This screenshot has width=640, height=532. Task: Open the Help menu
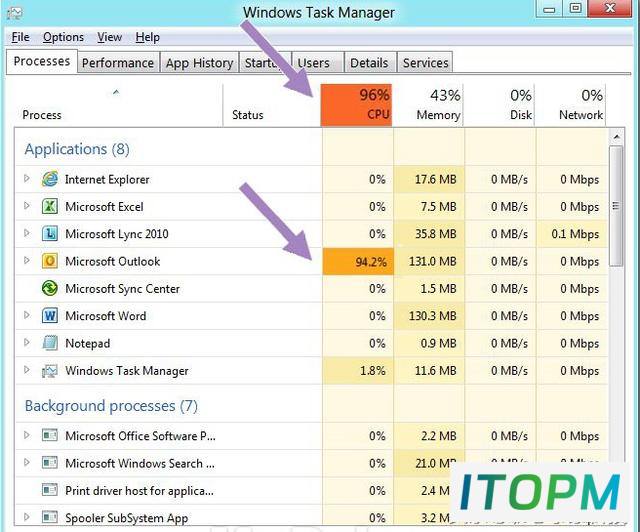click(x=147, y=37)
